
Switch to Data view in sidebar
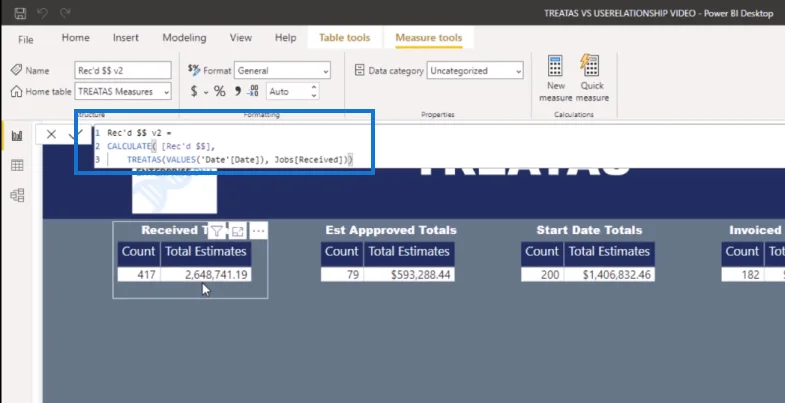[17, 165]
